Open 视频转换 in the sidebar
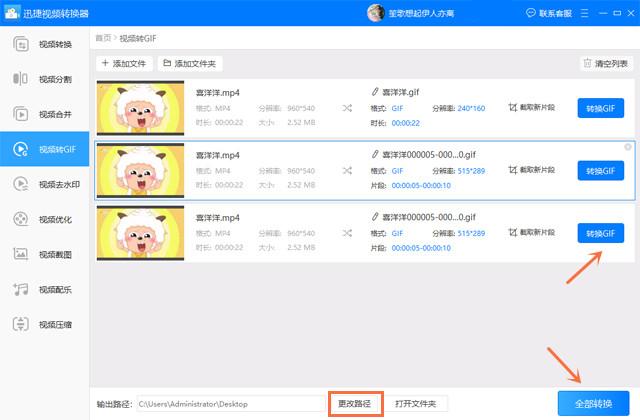 tap(44, 44)
